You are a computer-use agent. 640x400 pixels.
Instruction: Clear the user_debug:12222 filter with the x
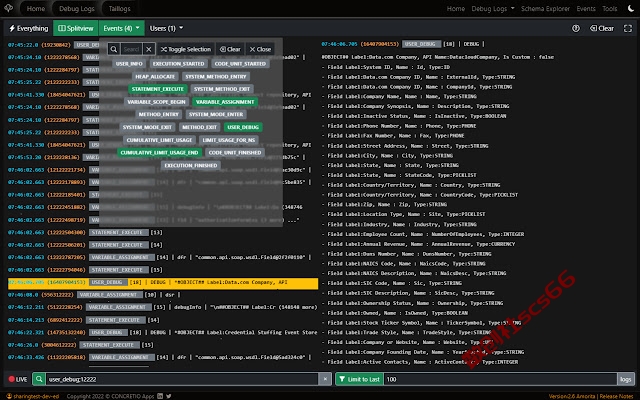[x=325, y=379]
